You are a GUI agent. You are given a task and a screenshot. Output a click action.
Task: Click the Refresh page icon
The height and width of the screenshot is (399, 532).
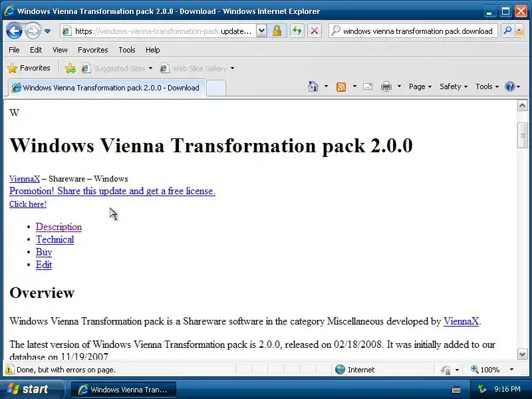[x=297, y=31]
